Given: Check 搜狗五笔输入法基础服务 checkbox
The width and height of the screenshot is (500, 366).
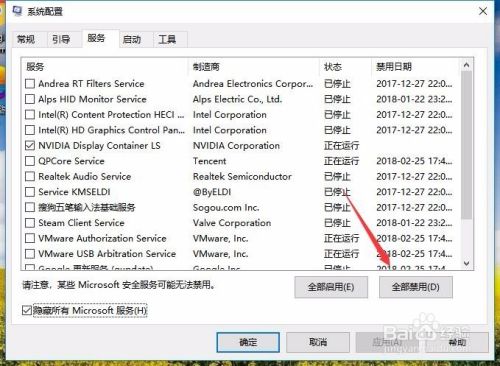Looking at the screenshot, I should point(30,207).
